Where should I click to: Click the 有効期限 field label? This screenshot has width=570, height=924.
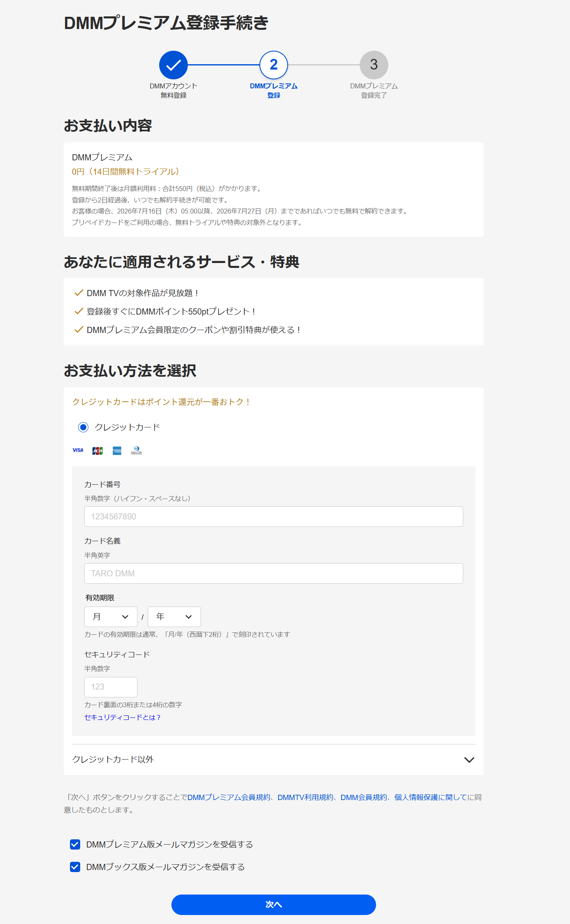click(x=100, y=598)
